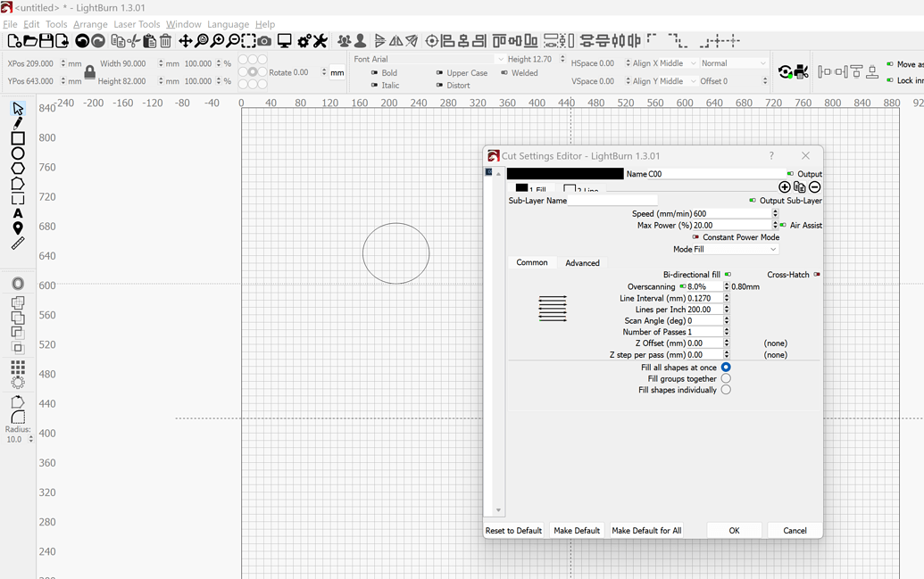Toggle the Overscanning enable switch
The height and width of the screenshot is (579, 924).
tap(683, 286)
